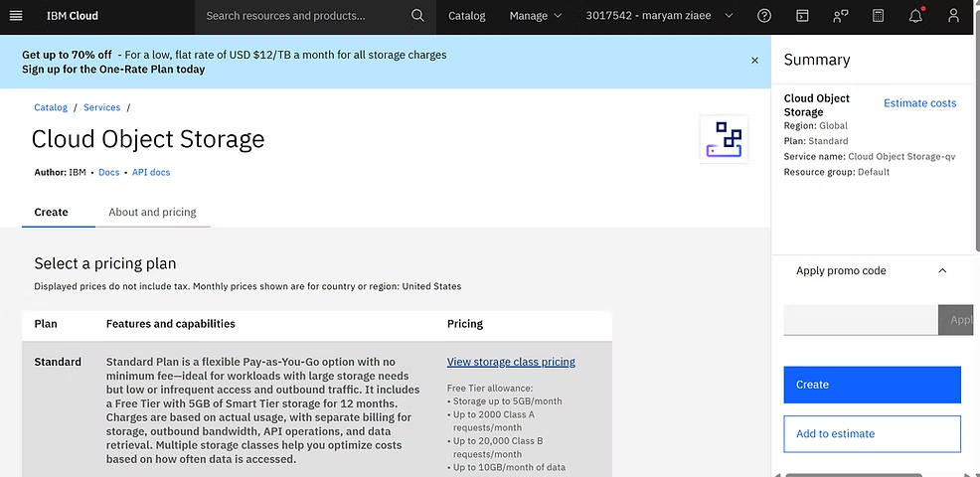Click into the promo code input field

pyautogui.click(x=861, y=320)
